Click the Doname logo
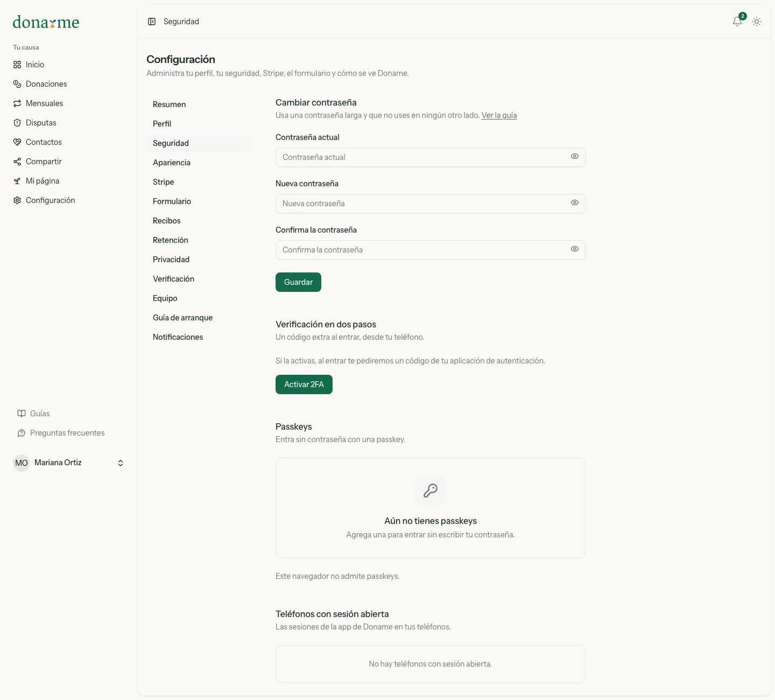 pyautogui.click(x=46, y=22)
